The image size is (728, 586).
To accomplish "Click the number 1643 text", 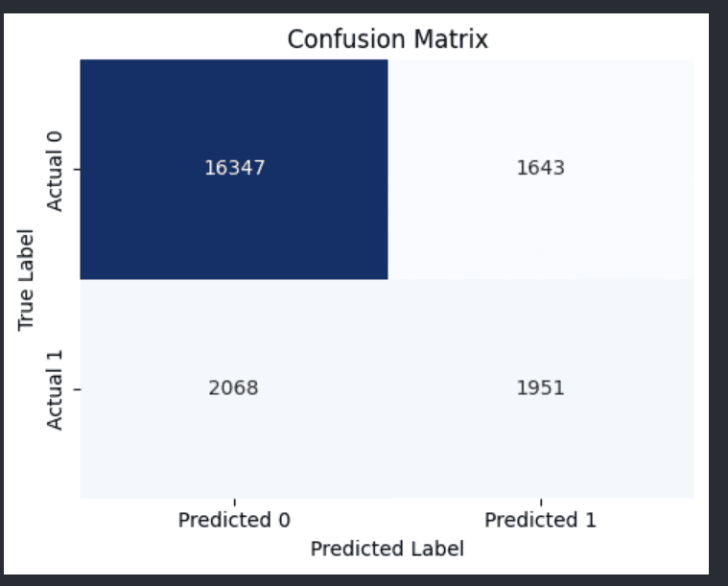I will (x=541, y=168).
